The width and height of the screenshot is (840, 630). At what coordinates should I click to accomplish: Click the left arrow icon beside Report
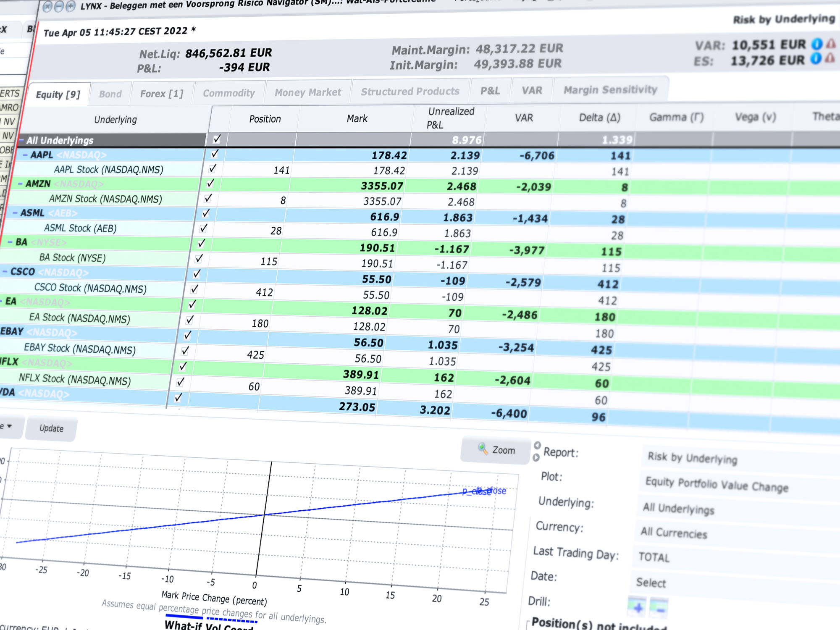click(x=537, y=445)
